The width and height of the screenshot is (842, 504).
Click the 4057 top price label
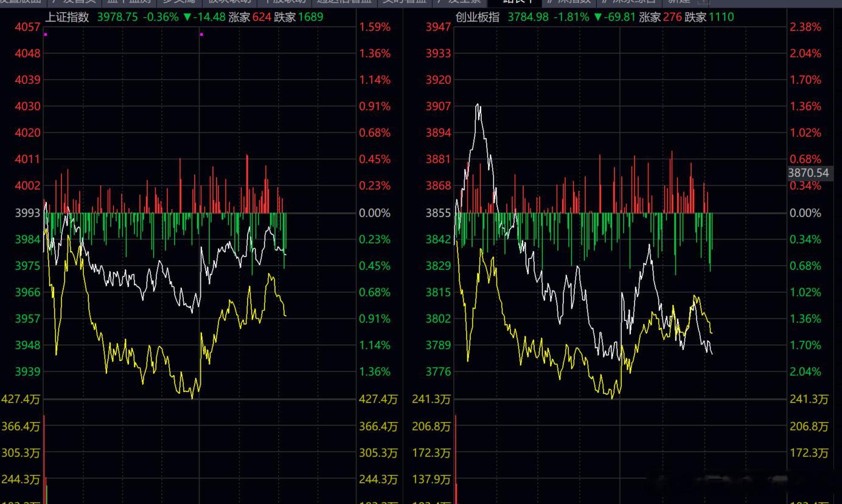pos(27,27)
